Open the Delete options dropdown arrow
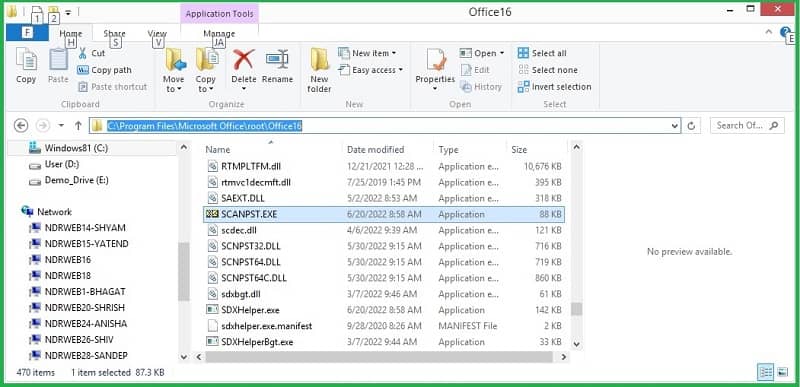 point(244,89)
